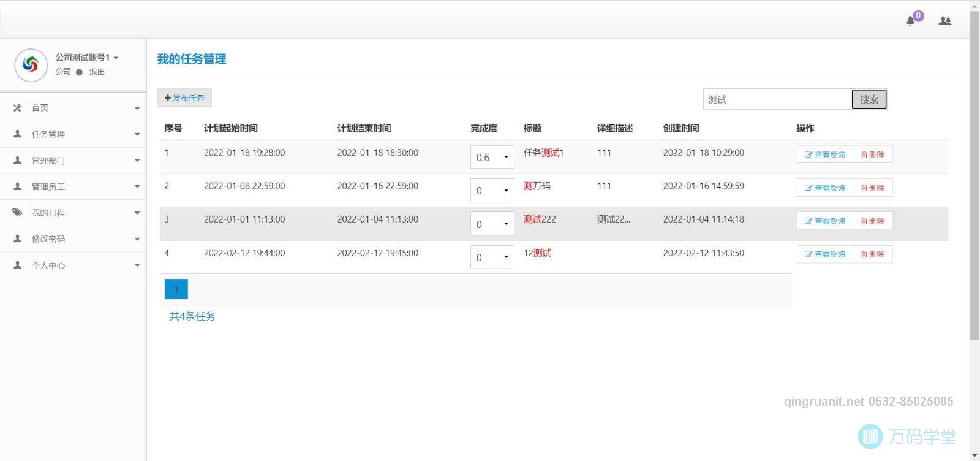Click the company logo avatar
Image resolution: width=980 pixels, height=461 pixels.
tap(31, 64)
